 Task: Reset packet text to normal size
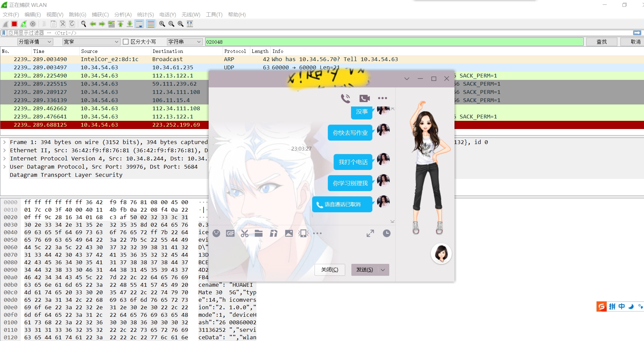pos(181,24)
